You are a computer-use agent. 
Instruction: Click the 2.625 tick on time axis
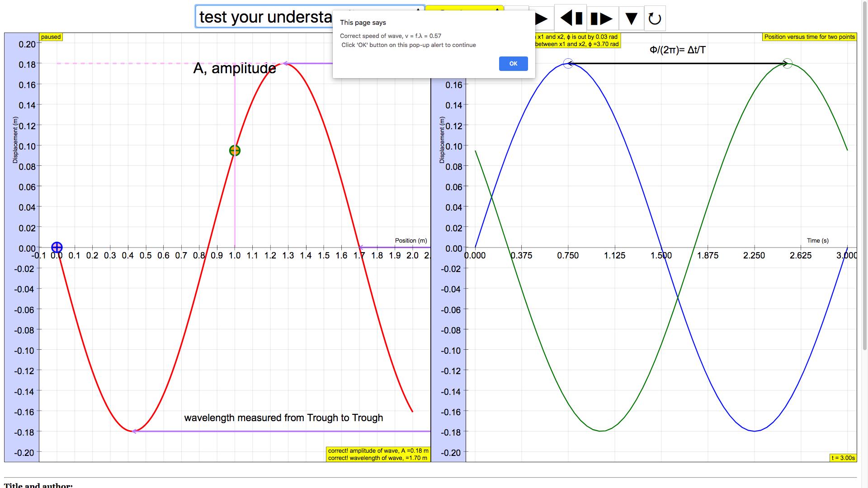[x=801, y=256]
